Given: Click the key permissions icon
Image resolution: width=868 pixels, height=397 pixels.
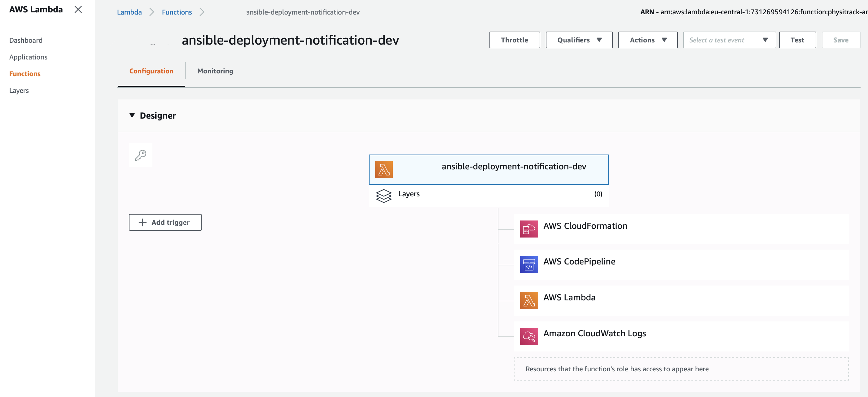Looking at the screenshot, I should coord(141,155).
